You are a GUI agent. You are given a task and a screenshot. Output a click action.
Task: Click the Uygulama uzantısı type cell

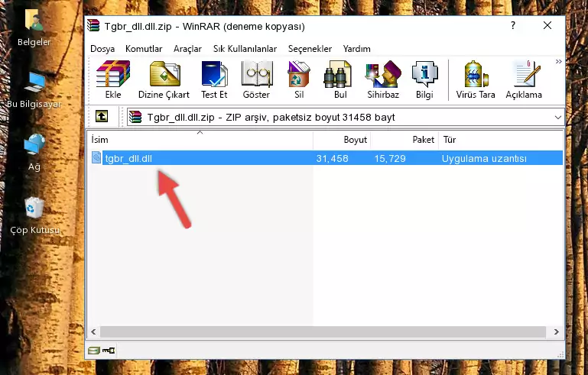click(x=484, y=158)
